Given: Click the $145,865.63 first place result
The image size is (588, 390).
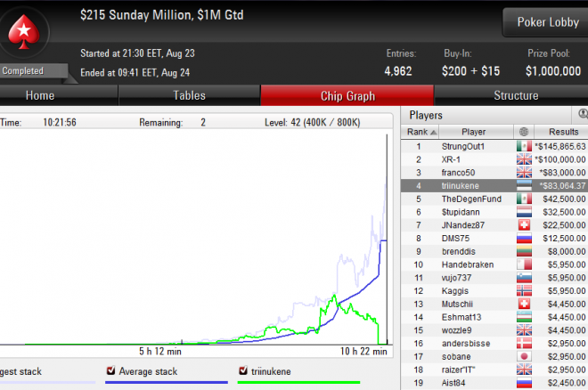Looking at the screenshot, I should tap(560, 147).
